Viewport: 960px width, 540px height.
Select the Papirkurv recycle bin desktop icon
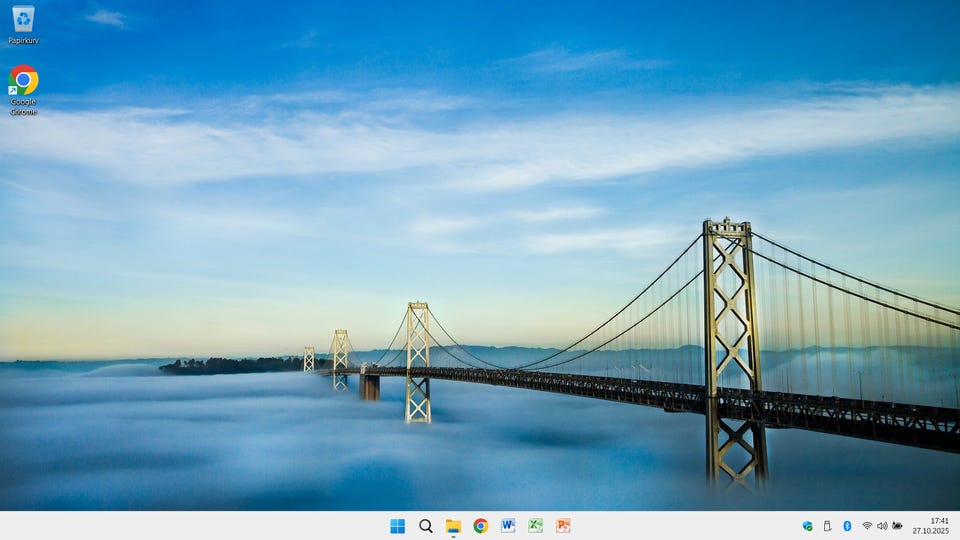point(23,19)
